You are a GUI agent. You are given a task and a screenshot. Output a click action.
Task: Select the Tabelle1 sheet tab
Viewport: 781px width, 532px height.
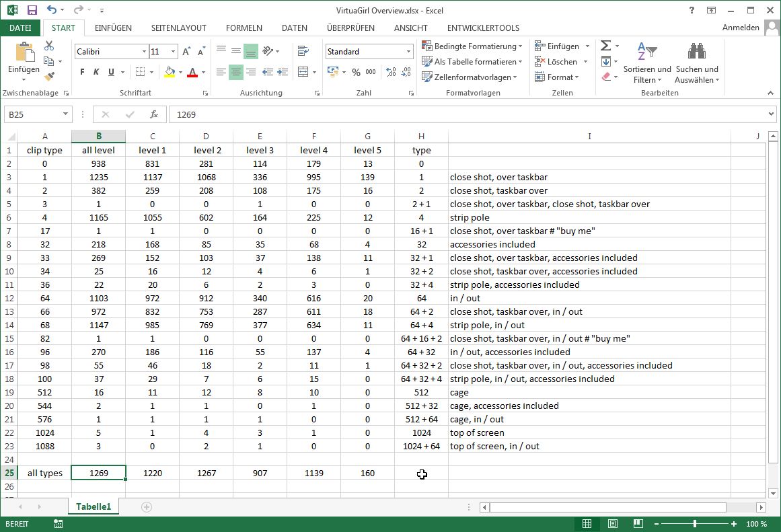point(94,506)
